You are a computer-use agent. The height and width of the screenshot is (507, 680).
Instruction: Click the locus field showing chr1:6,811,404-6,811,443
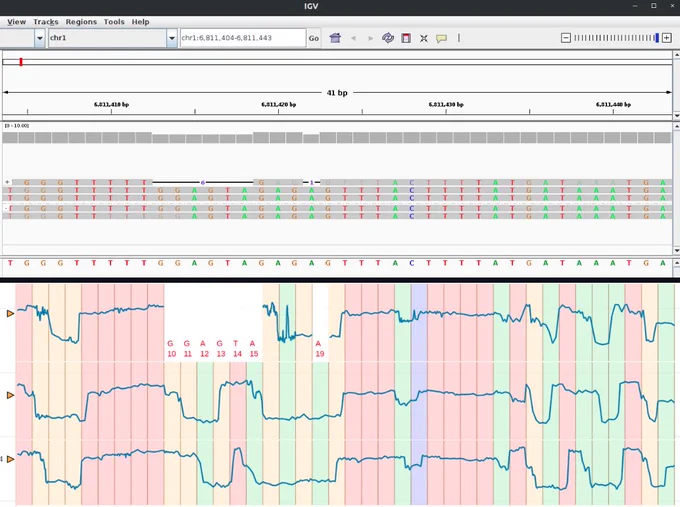pos(243,38)
